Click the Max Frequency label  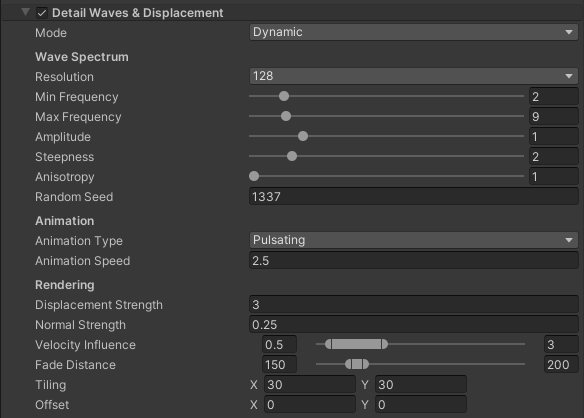(78, 117)
